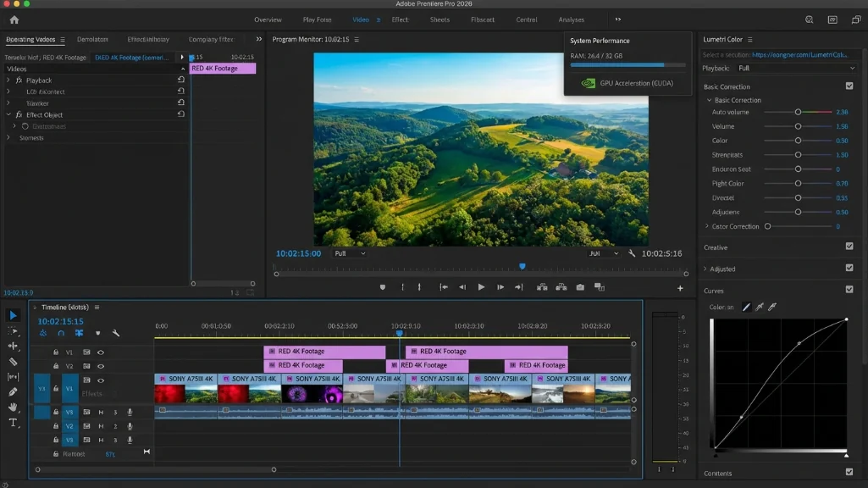This screenshot has width=868, height=488.
Task: Select the Track Select tool
Action: (x=13, y=331)
